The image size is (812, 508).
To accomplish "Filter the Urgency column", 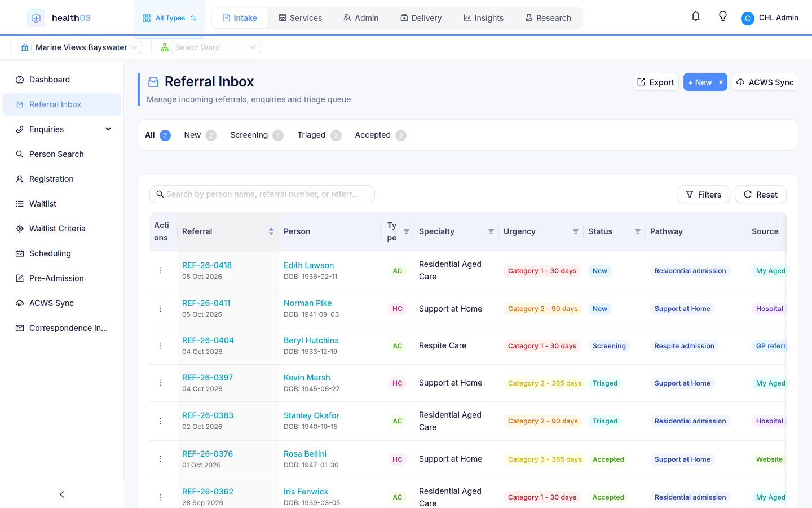I will [x=576, y=231].
